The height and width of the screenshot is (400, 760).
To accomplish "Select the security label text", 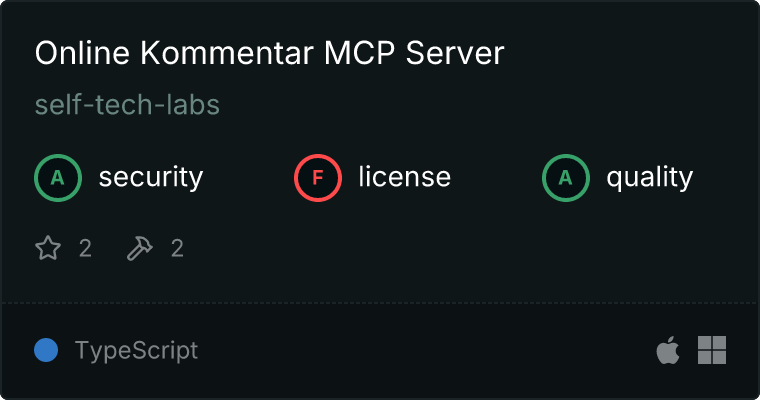I will coord(151,177).
